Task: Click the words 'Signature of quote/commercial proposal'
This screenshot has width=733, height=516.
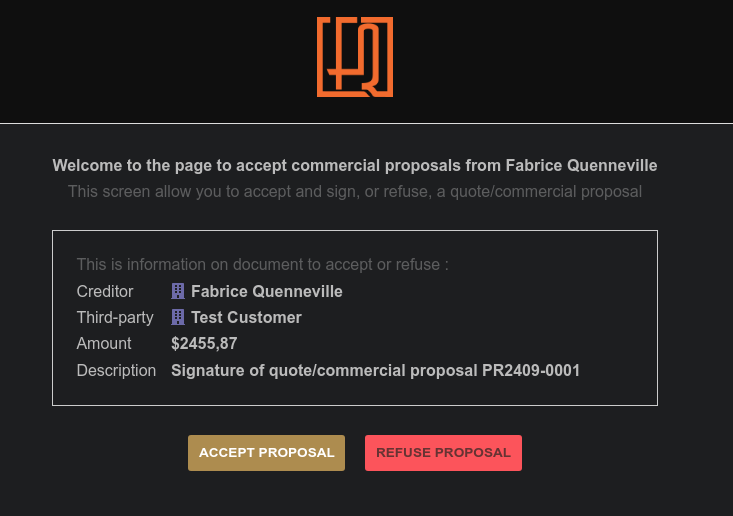Action: 323,371
